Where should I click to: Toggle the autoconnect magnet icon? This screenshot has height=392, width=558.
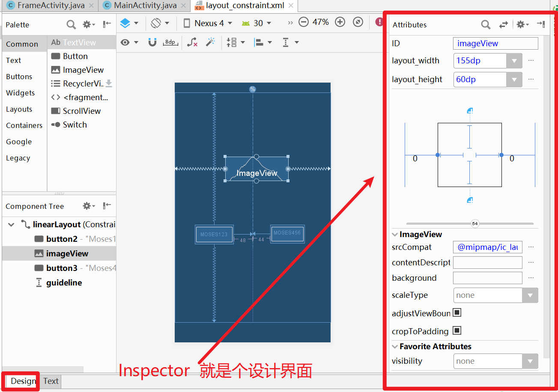click(152, 42)
